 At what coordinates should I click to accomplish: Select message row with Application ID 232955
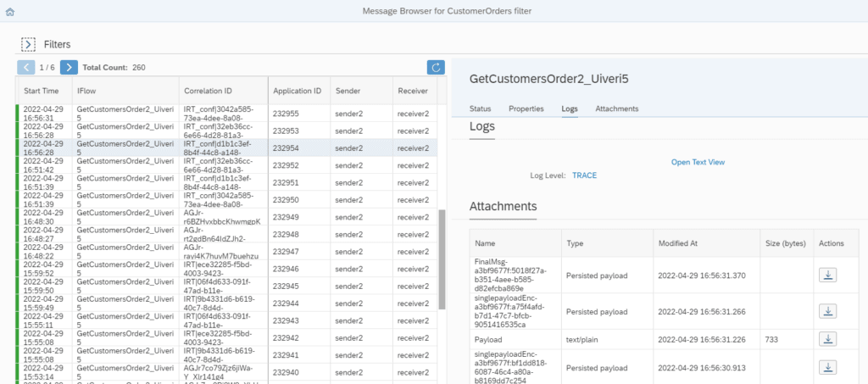[x=227, y=114]
